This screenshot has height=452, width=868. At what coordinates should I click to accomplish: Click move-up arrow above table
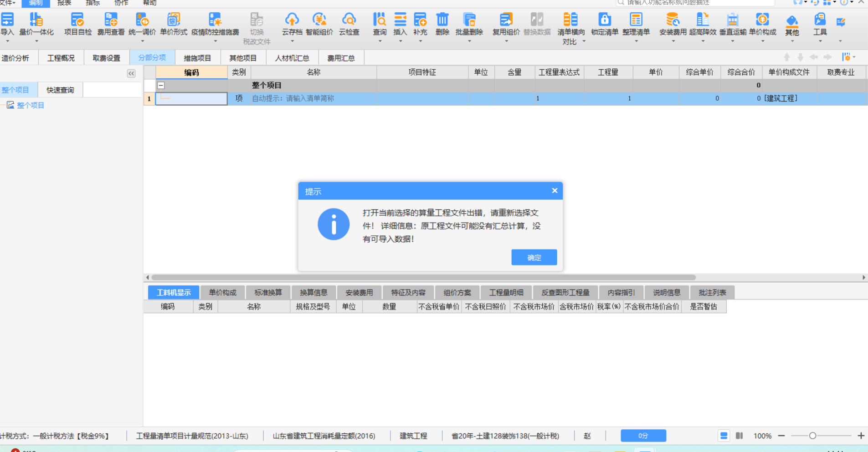(786, 57)
